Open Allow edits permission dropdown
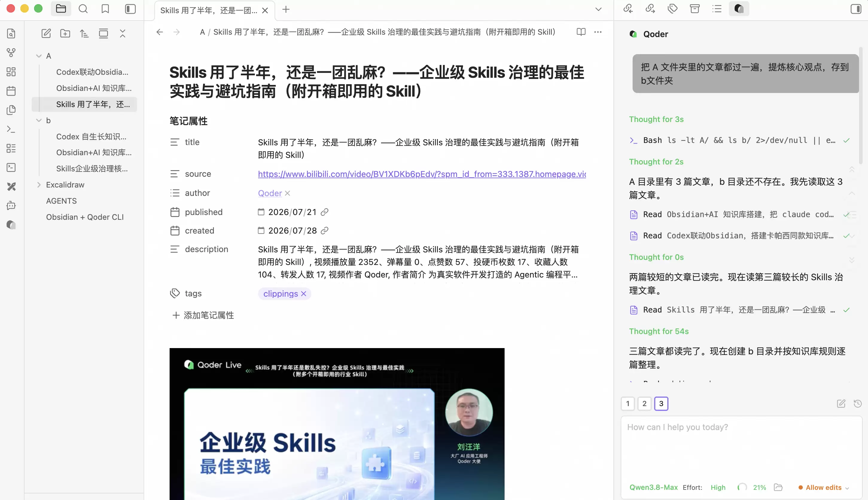This screenshot has width=868, height=500. (823, 488)
